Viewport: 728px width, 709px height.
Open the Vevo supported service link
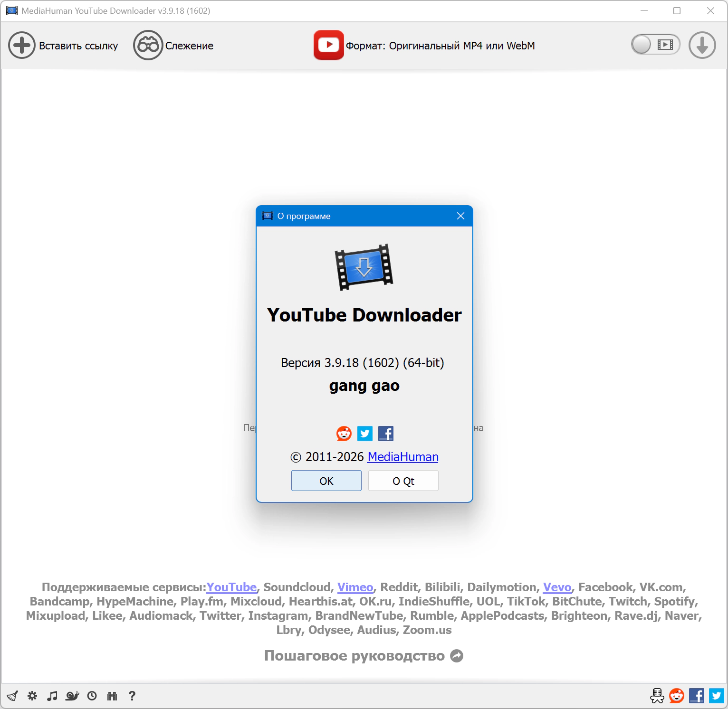tap(557, 587)
